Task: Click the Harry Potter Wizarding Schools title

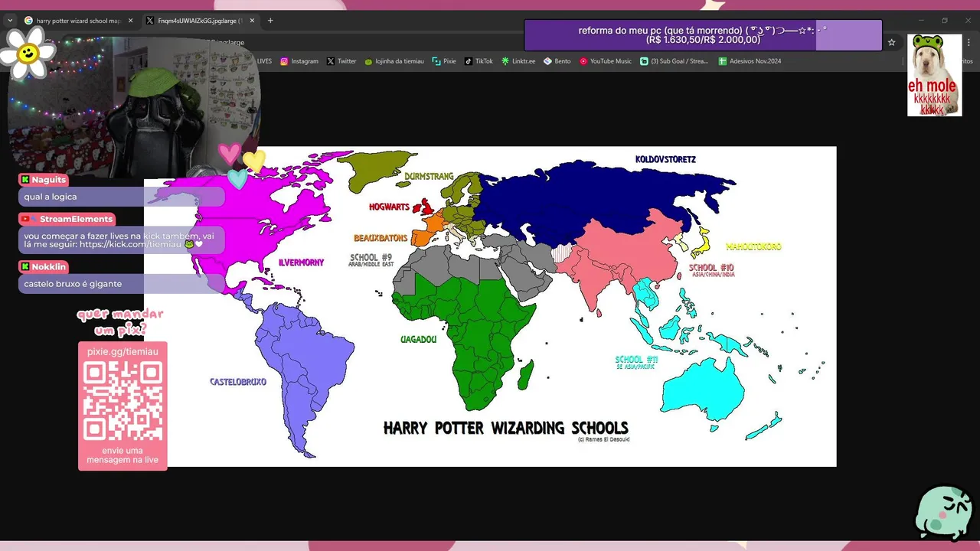Action: pos(505,429)
